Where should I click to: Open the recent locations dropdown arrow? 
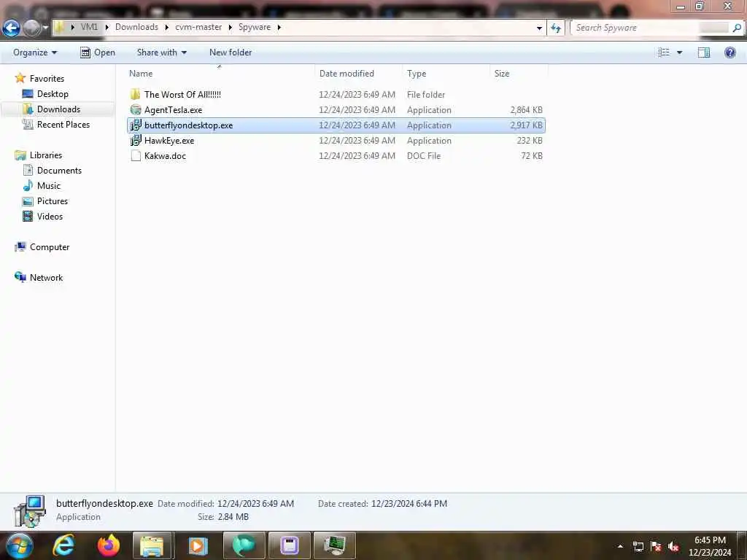click(45, 28)
